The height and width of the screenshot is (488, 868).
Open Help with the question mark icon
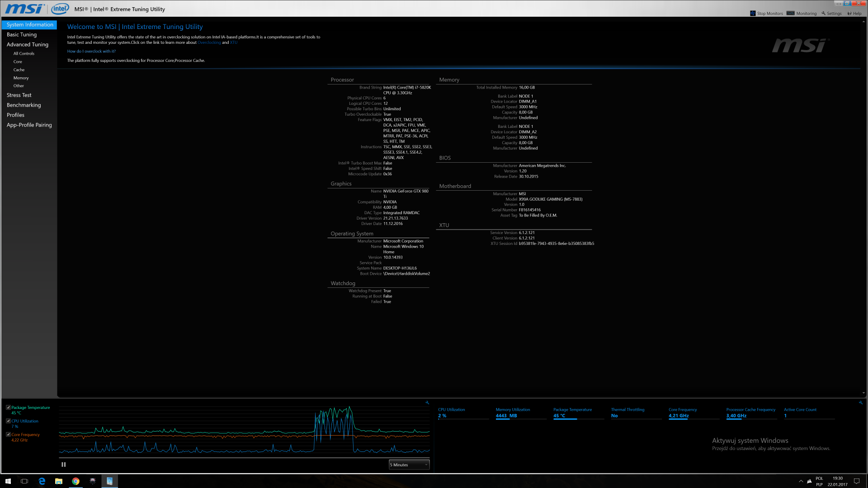(x=854, y=14)
